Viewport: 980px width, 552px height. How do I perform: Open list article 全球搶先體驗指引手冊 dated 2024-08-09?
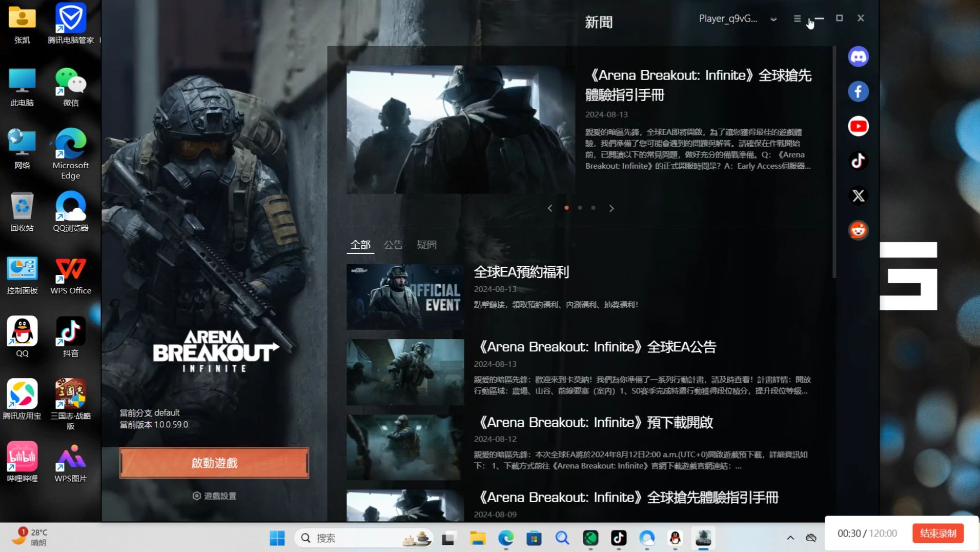click(626, 497)
